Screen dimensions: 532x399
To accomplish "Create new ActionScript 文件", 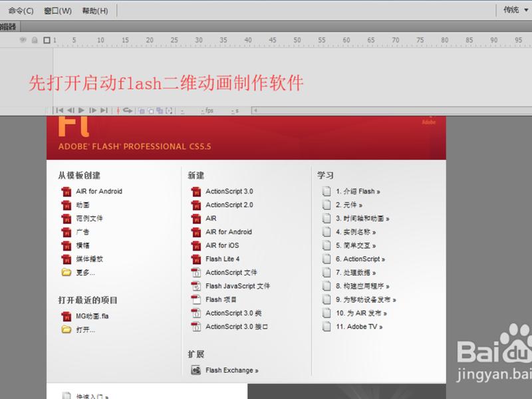I will click(x=231, y=273).
